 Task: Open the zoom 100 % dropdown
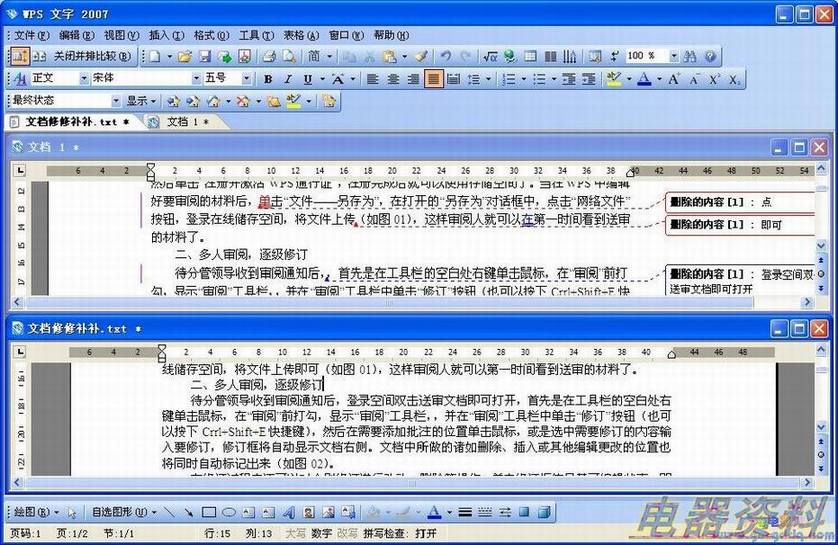674,56
